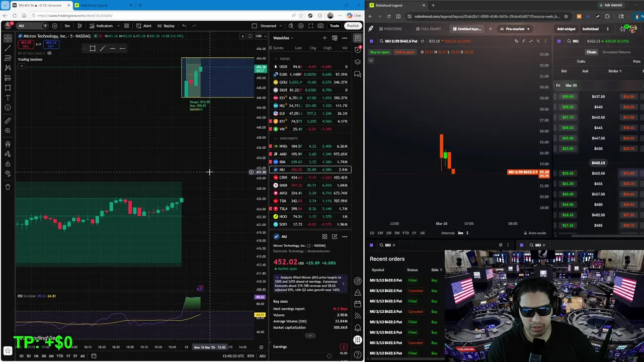This screenshot has height=362, width=644.
Task: Click the Publish button
Action: pyautogui.click(x=353, y=26)
